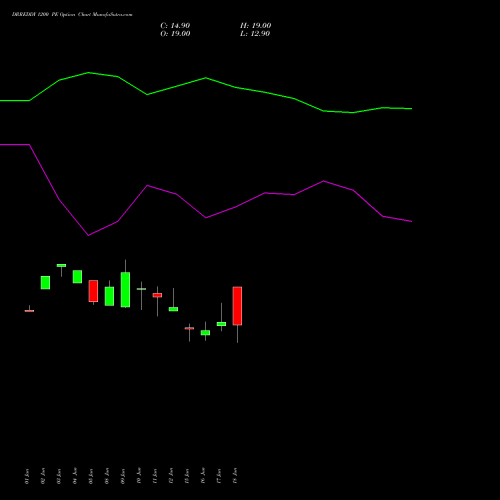Select the large red candlestick for 18 Jun
Viewport: 500px width, 500px height.
click(x=237, y=306)
